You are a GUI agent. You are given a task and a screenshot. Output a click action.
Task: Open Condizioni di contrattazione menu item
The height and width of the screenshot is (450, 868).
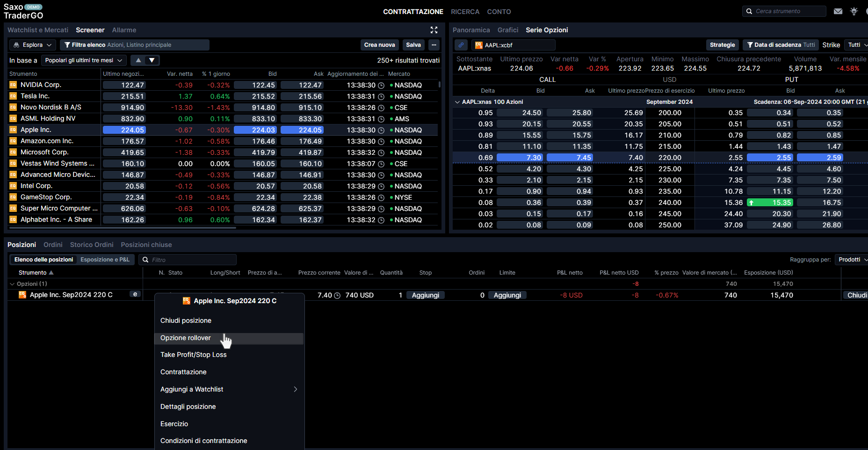pos(229,441)
